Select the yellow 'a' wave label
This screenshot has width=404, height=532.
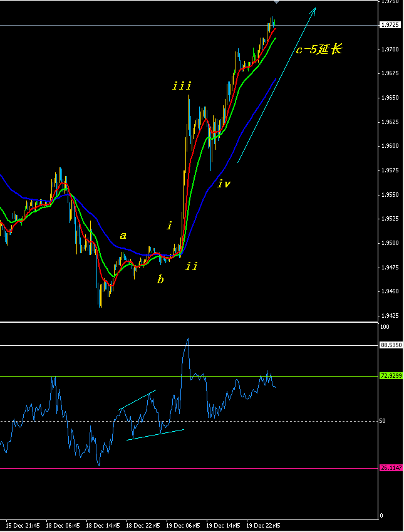click(123, 235)
